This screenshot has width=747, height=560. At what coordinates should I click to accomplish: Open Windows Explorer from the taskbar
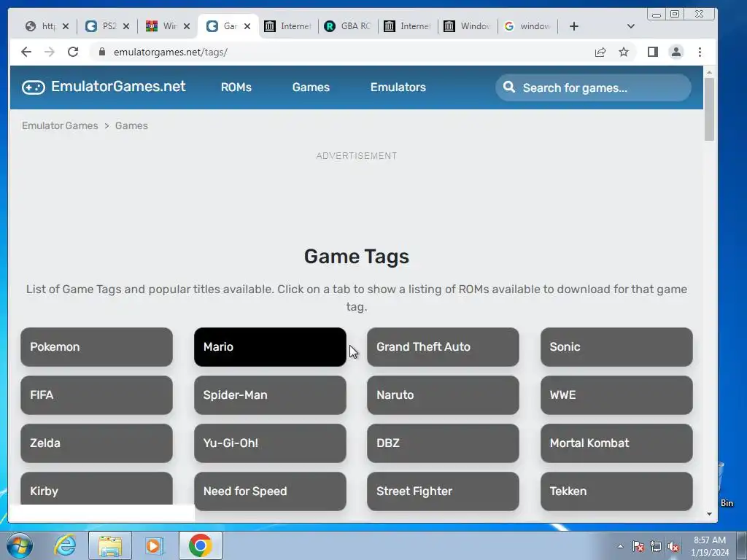[110, 545]
